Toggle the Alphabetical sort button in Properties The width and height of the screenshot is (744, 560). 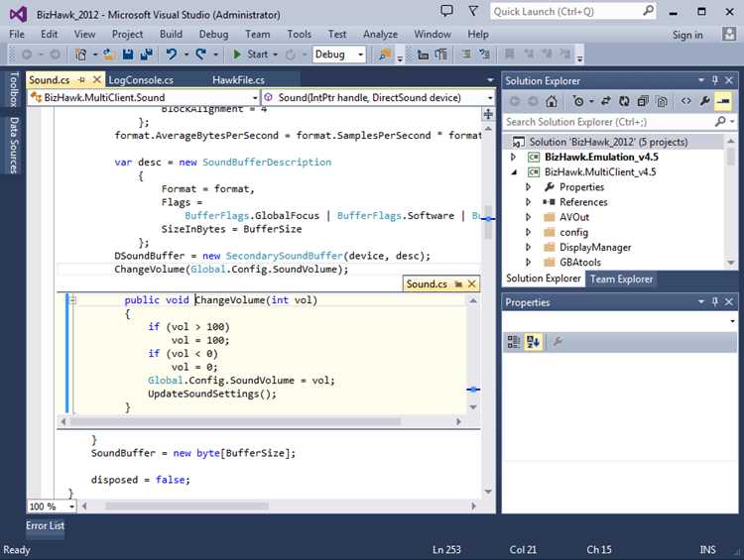pos(533,342)
